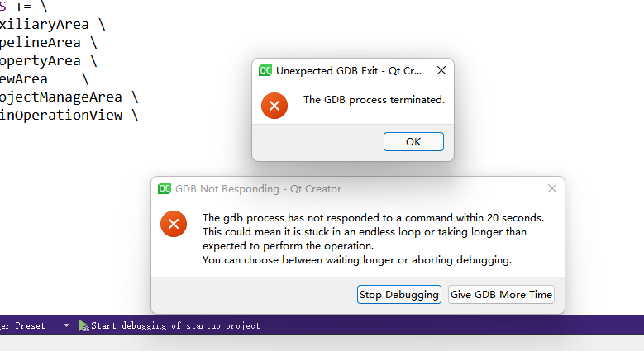This screenshot has height=351, width=644.
Task: Close the GDB Not Responding dialog
Action: point(552,188)
